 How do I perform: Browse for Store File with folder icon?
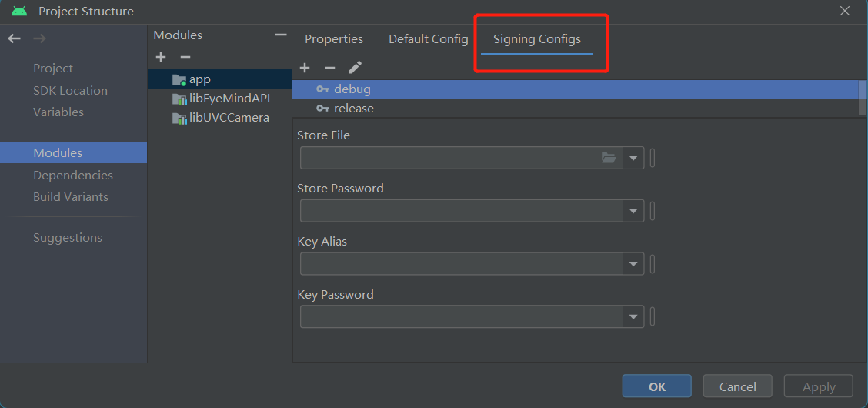point(609,158)
